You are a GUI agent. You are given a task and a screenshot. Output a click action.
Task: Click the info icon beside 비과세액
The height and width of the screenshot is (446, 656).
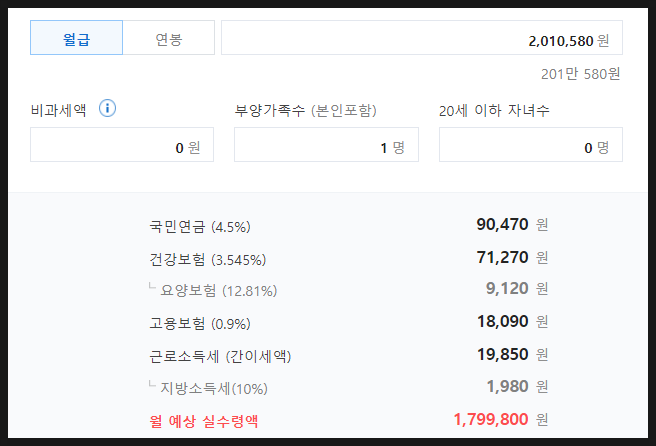tap(108, 109)
